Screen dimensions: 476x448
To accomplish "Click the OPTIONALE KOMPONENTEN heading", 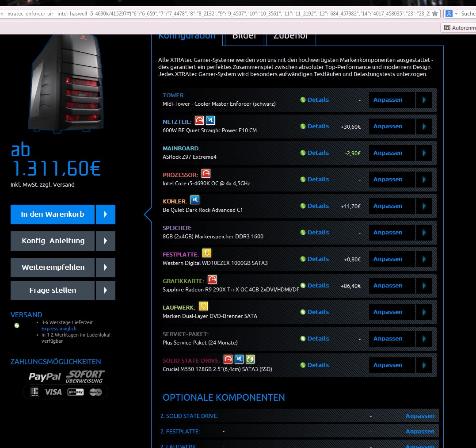I will click(x=224, y=398).
